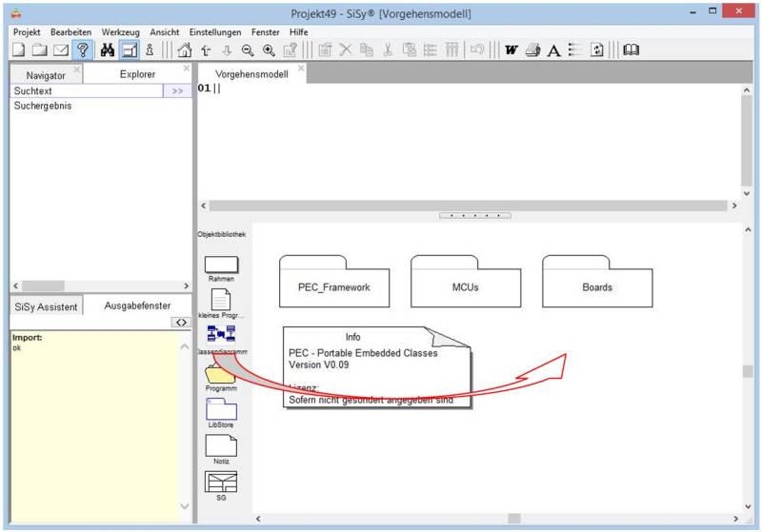Zoom in with the magnifier plus icon
This screenshot has width=762, height=532.
(x=269, y=50)
